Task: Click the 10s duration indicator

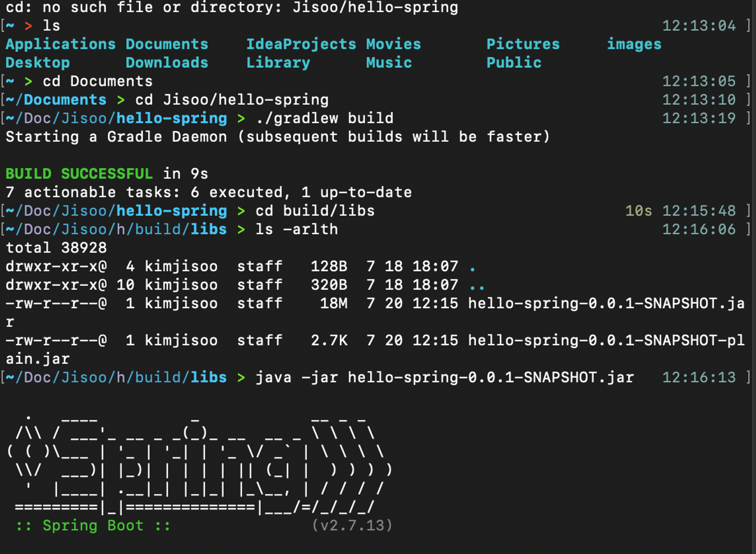Action: point(638,211)
